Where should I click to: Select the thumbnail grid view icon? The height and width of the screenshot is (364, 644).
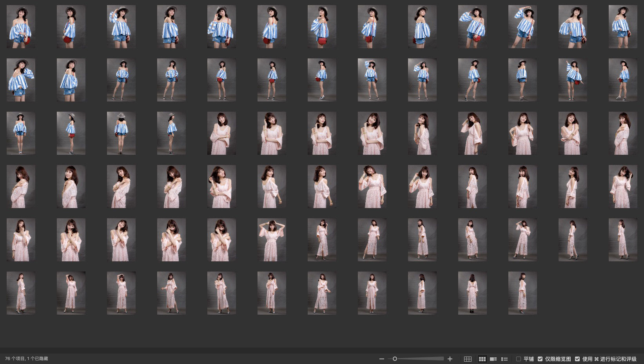tap(482, 359)
